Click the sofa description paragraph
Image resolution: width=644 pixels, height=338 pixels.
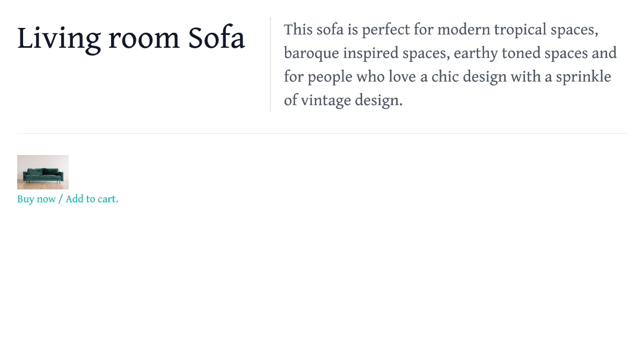[450, 64]
